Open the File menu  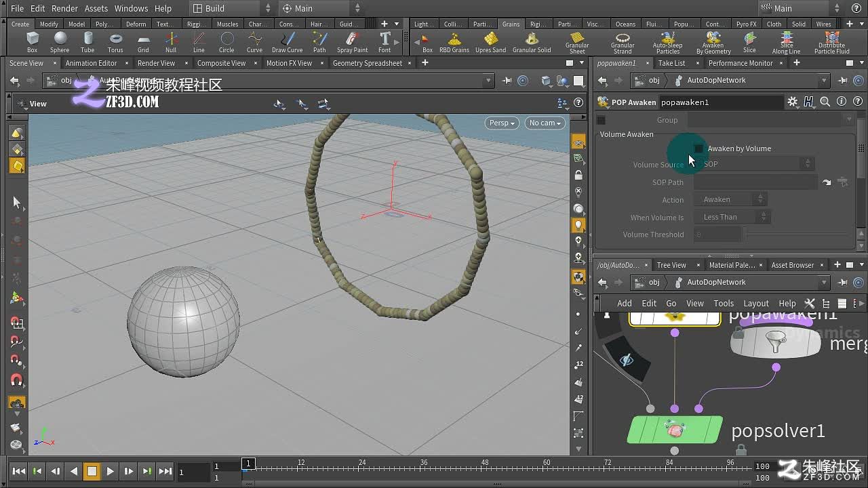pyautogui.click(x=18, y=8)
